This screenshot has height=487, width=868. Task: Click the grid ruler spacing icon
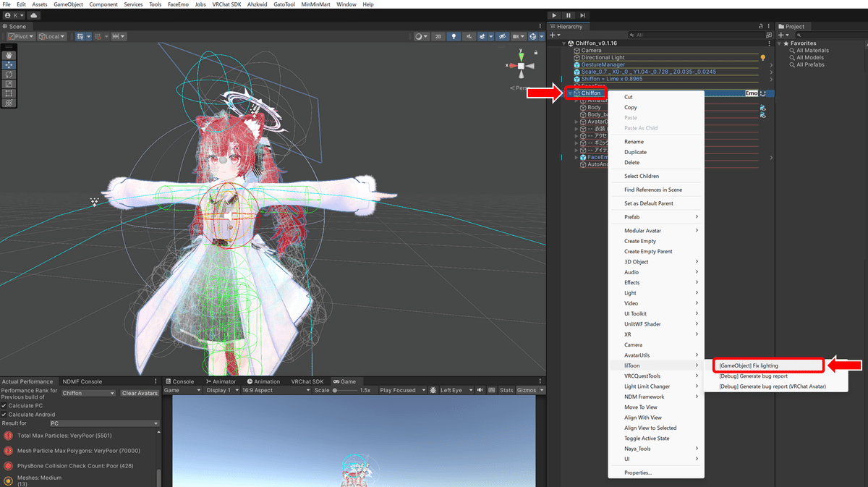point(118,36)
